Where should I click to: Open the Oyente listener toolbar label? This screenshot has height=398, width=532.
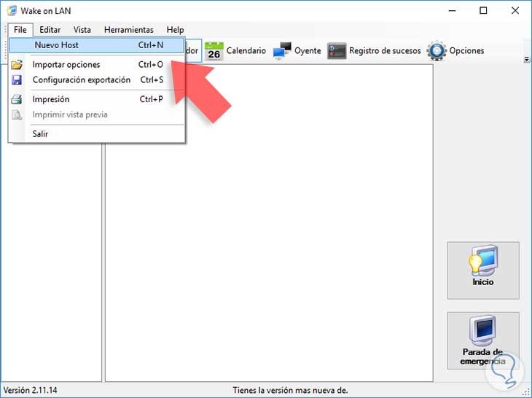tap(308, 50)
